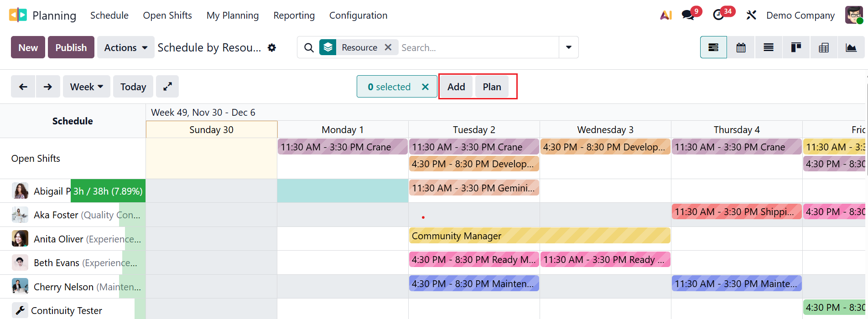Remove the Resource filter facet
The width and height of the screenshot is (868, 319).
[x=388, y=47]
